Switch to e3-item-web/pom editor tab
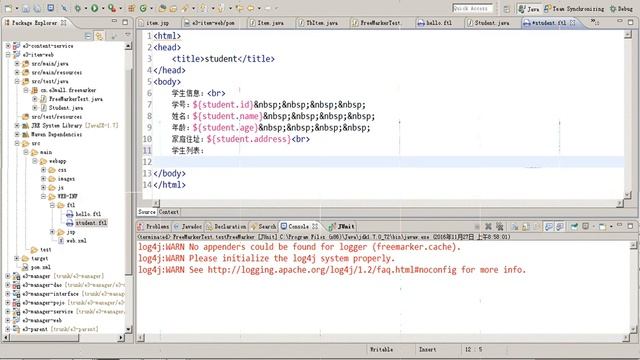Viewport: 640px width, 360px height. pos(210,23)
